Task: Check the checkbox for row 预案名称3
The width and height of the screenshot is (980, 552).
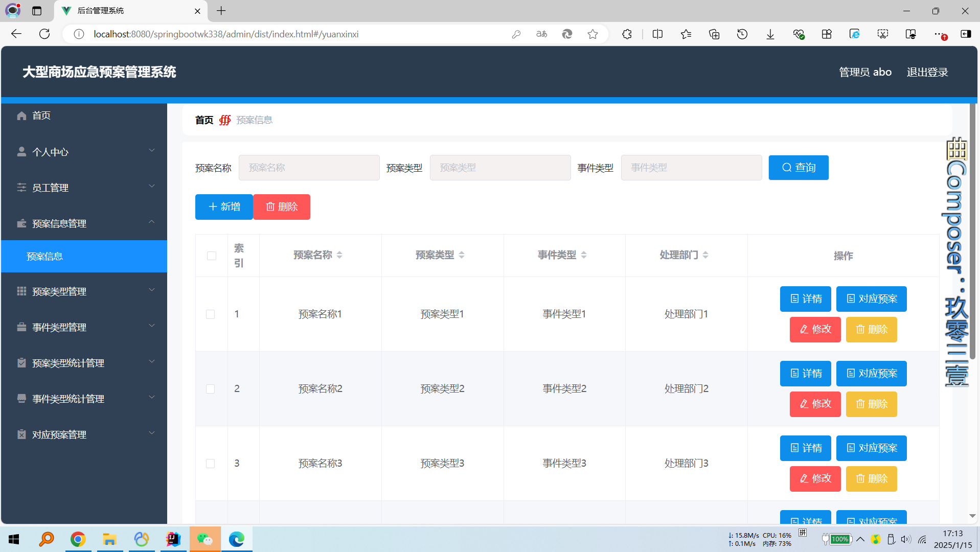Action: 210,464
